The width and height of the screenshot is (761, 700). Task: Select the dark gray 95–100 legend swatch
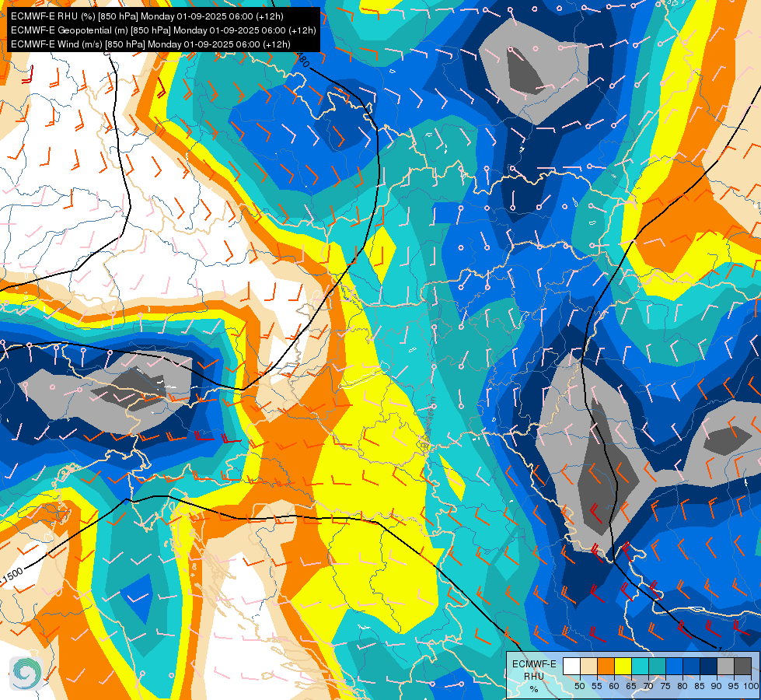(x=743, y=666)
